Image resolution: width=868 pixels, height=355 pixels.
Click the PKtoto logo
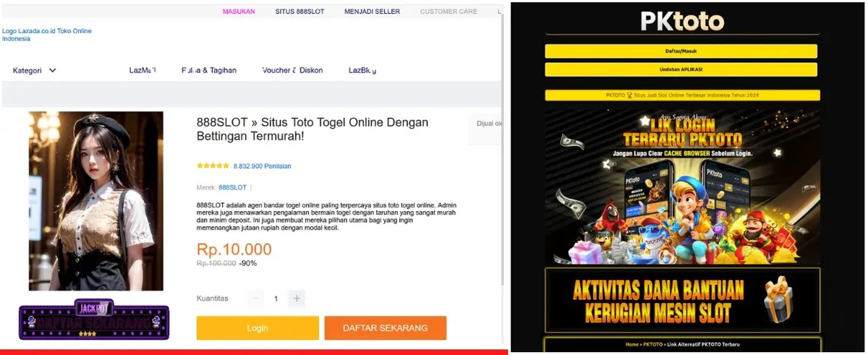tap(682, 21)
